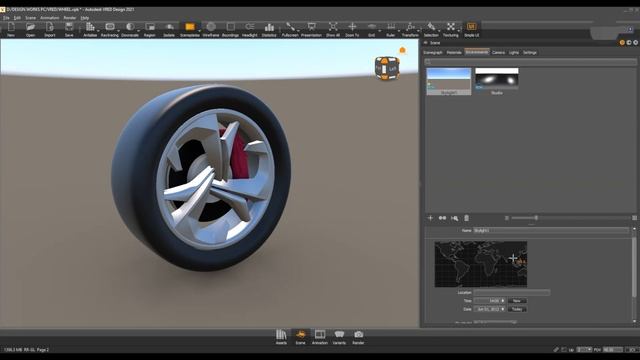Select the Skylight environment thumbnail
Screen dimensions: 640x360
click(449, 81)
